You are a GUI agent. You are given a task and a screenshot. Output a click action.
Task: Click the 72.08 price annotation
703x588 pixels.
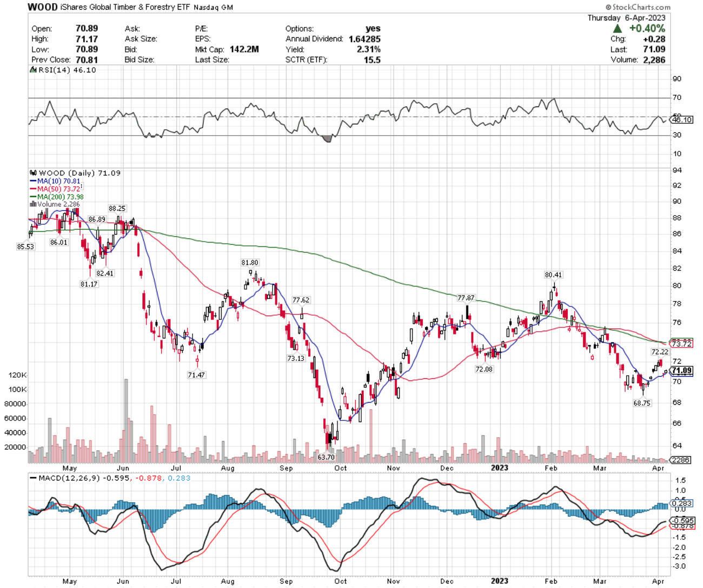click(x=484, y=369)
